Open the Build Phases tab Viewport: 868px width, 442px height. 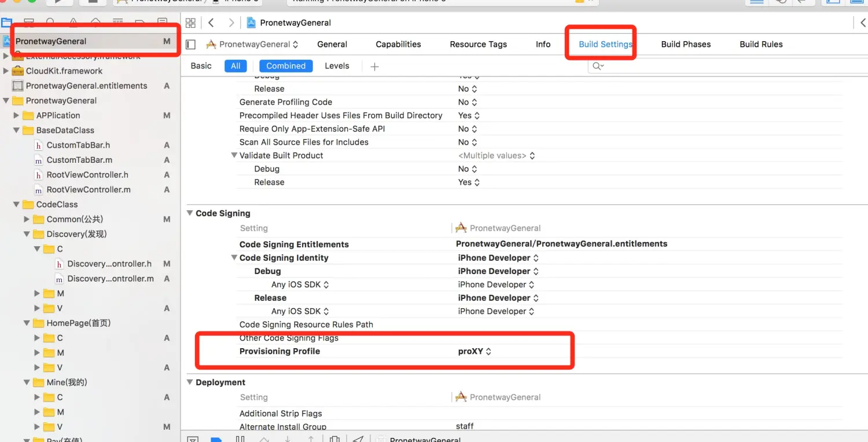686,44
